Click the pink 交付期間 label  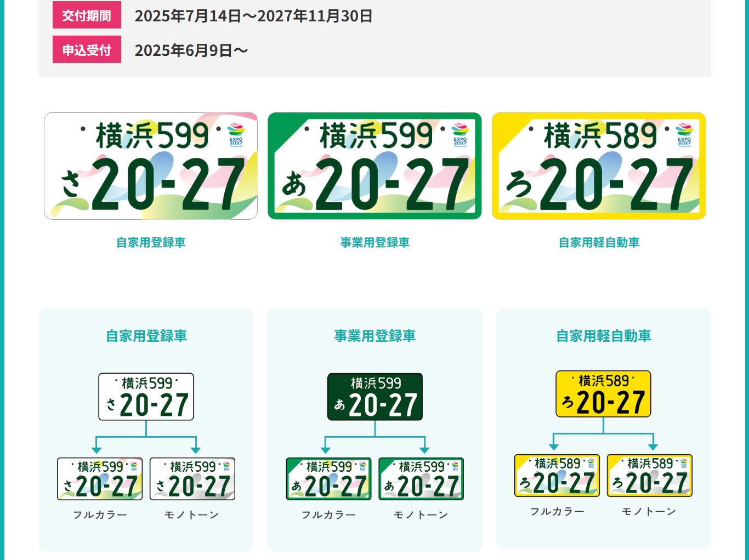(x=87, y=15)
